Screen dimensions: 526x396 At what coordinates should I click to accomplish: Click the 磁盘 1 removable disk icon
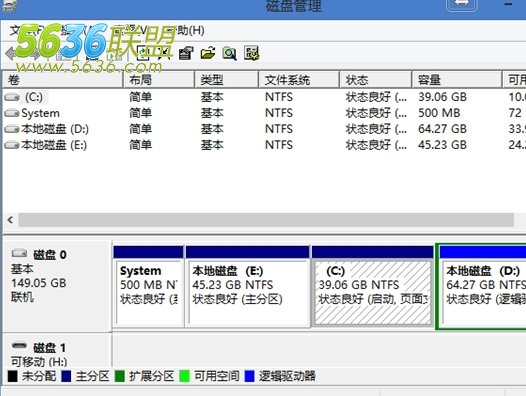tap(19, 345)
